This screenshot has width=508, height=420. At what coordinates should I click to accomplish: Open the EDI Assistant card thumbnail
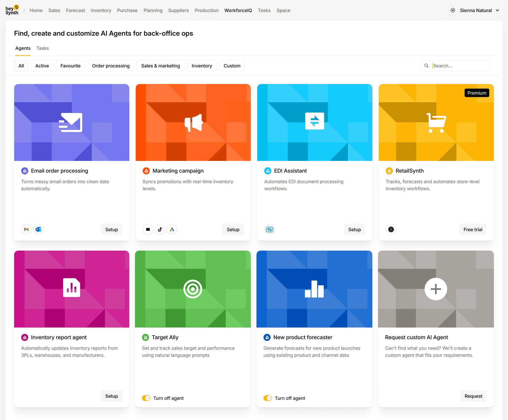pos(314,122)
